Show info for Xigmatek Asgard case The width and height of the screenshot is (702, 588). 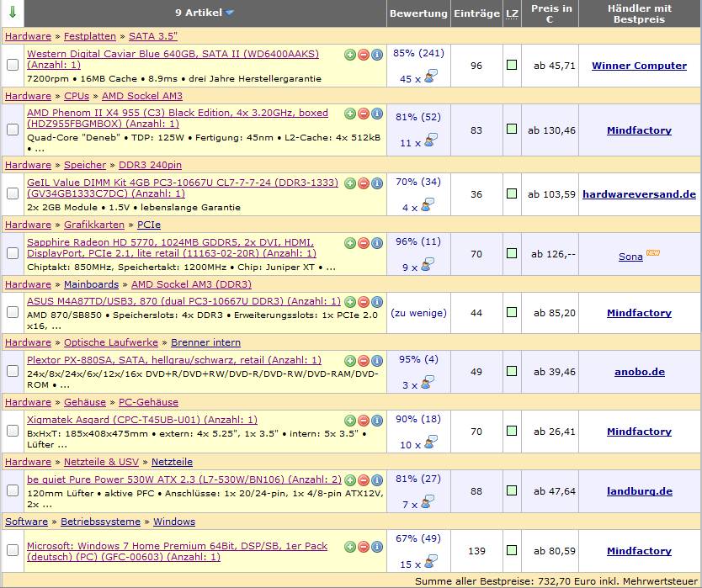[377, 421]
